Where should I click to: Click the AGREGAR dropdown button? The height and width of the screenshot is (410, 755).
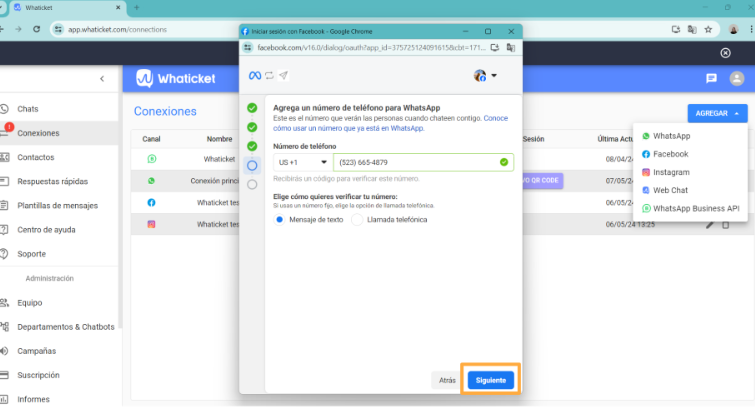tap(717, 113)
